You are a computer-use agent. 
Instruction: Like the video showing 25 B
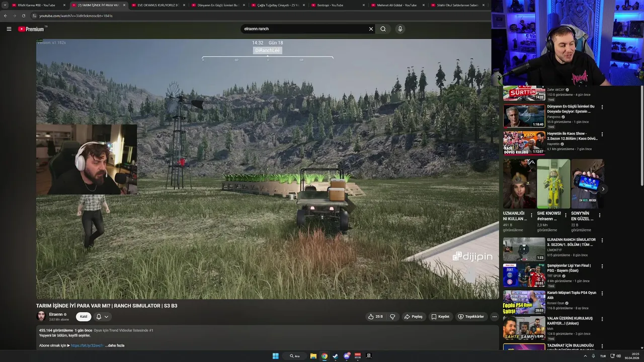tap(375, 317)
